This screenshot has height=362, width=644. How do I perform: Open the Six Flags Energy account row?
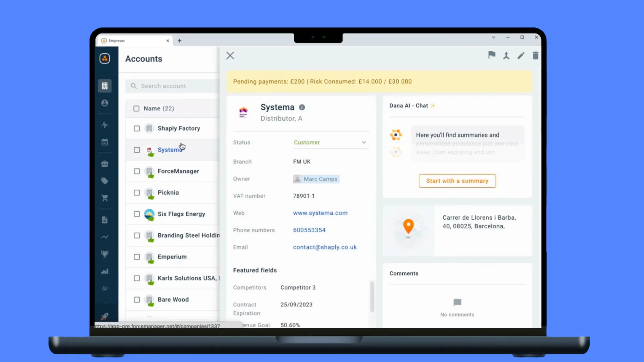tap(172, 214)
